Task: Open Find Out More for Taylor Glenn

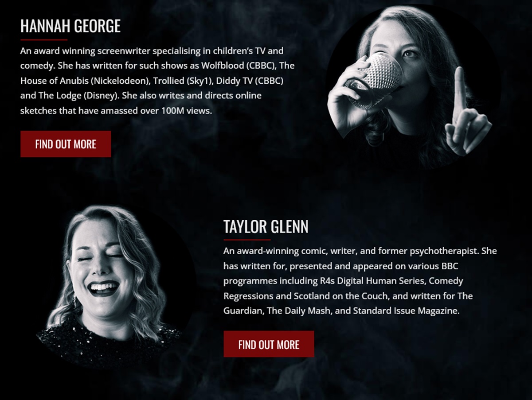Action: coord(269,344)
